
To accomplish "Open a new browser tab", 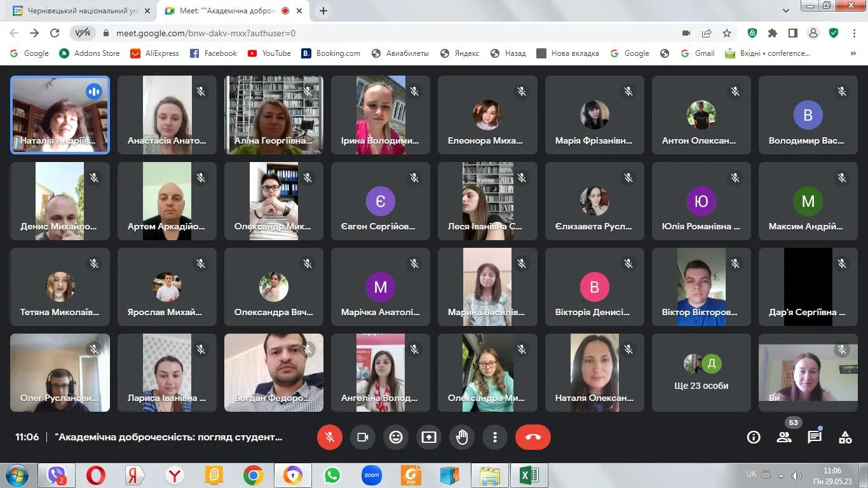I will (x=323, y=11).
